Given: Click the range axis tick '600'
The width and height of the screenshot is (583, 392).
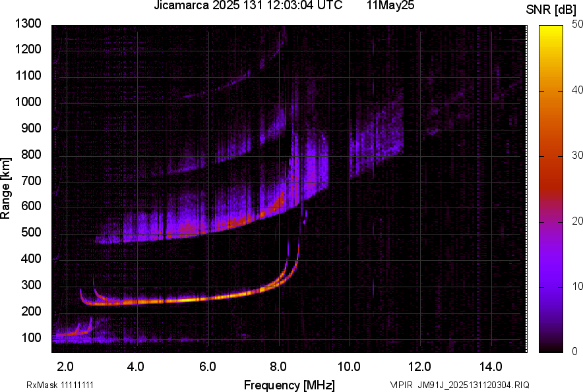Looking at the screenshot, I should click(31, 206).
